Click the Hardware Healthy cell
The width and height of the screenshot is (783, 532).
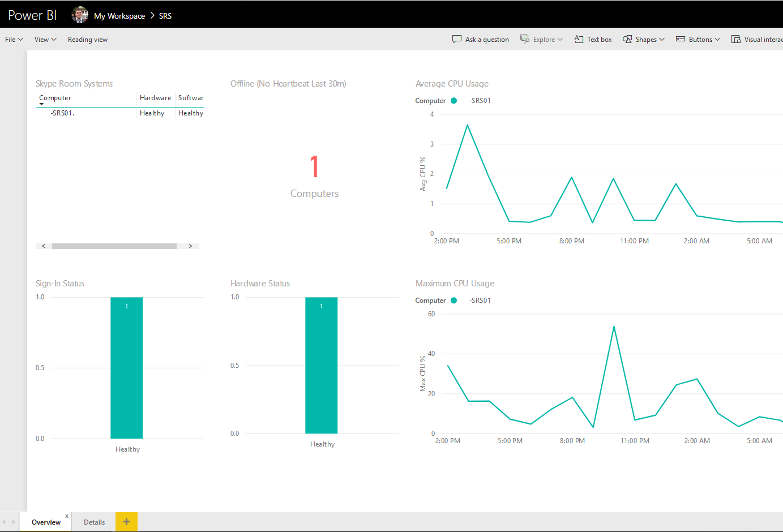click(152, 113)
